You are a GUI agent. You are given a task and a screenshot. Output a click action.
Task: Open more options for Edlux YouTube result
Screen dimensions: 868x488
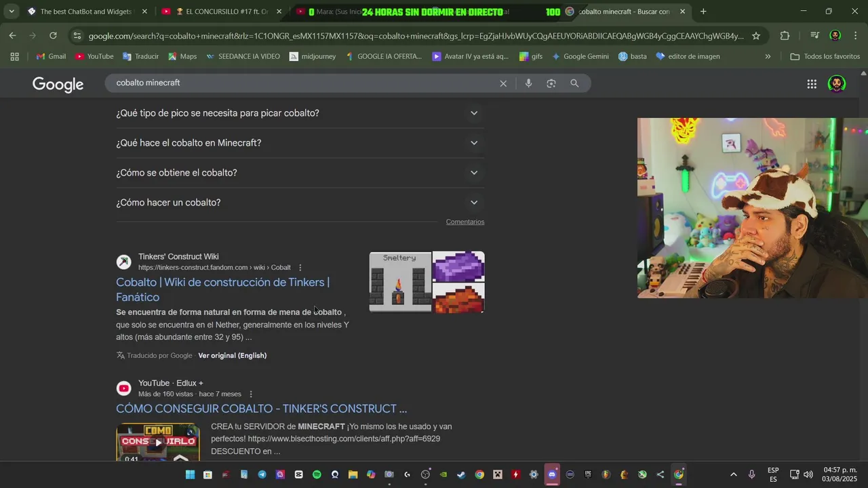pyautogui.click(x=251, y=394)
